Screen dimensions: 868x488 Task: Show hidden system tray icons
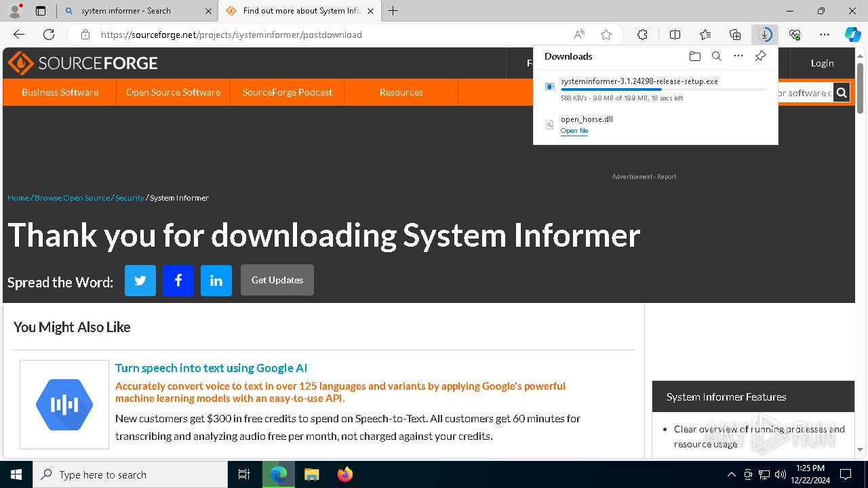[731, 474]
